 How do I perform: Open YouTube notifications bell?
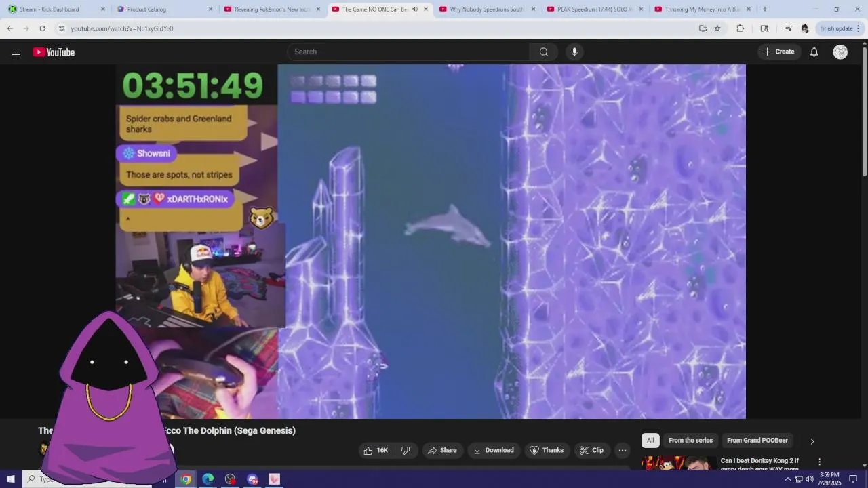click(814, 52)
